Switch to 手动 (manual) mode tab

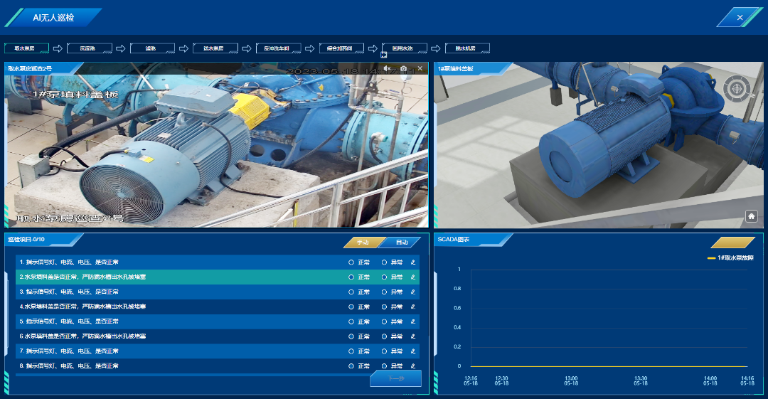(x=363, y=242)
